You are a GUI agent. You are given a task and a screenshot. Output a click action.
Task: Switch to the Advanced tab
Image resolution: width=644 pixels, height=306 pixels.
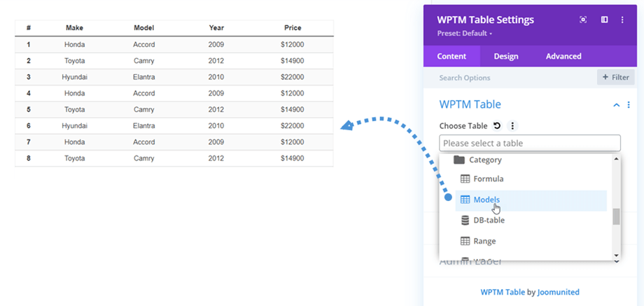[563, 56]
